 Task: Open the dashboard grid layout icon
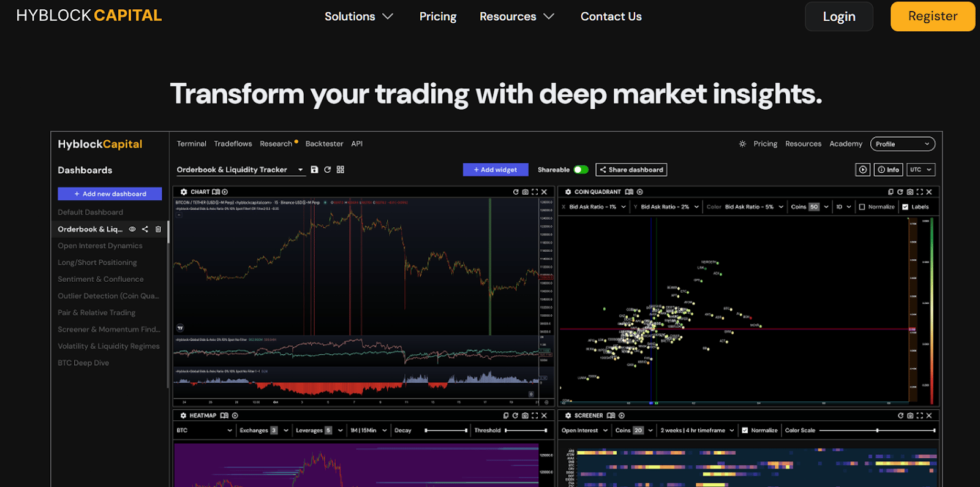[x=341, y=170]
